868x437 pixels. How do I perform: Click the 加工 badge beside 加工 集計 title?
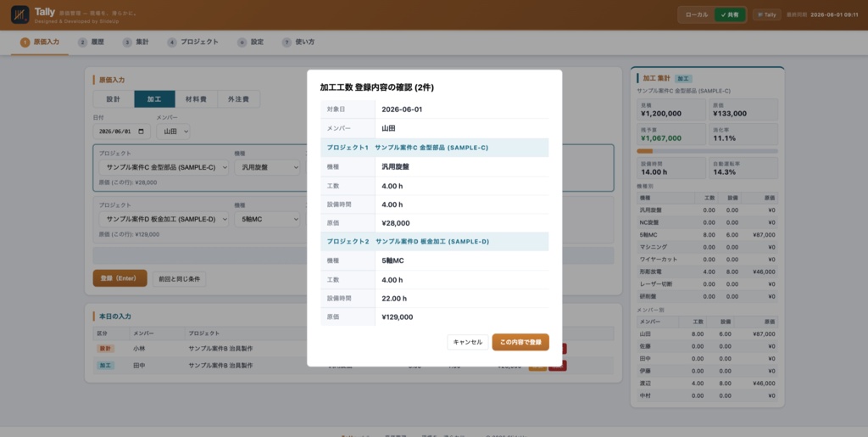683,79
